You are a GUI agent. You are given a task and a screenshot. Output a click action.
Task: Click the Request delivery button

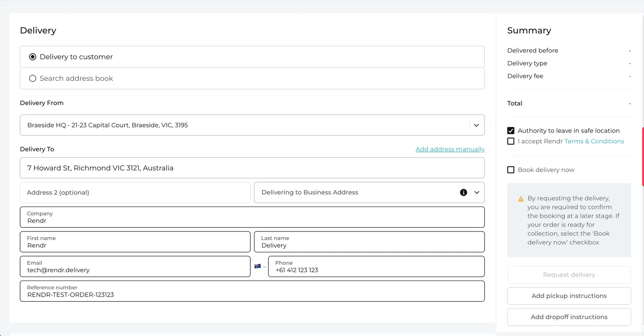[x=569, y=275]
